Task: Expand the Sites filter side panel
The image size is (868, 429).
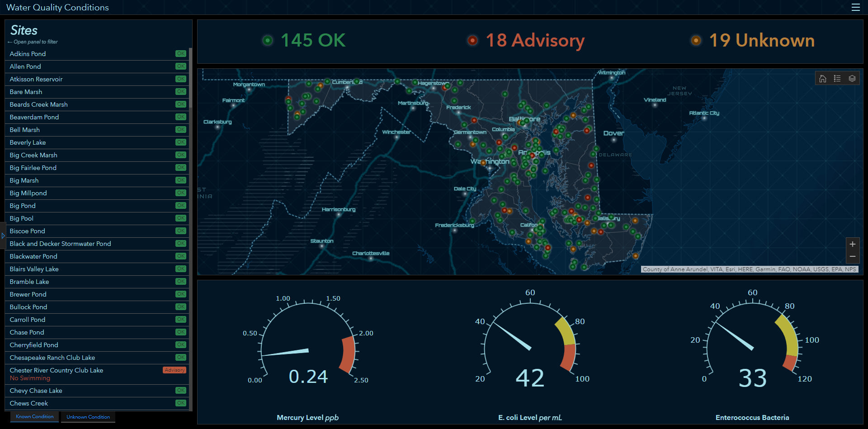Action: [4, 235]
